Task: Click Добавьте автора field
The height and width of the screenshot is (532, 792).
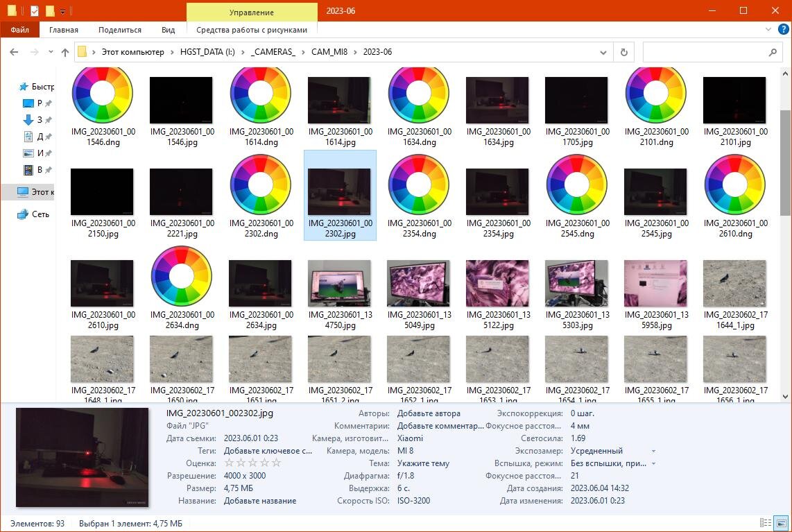Action: coord(429,413)
